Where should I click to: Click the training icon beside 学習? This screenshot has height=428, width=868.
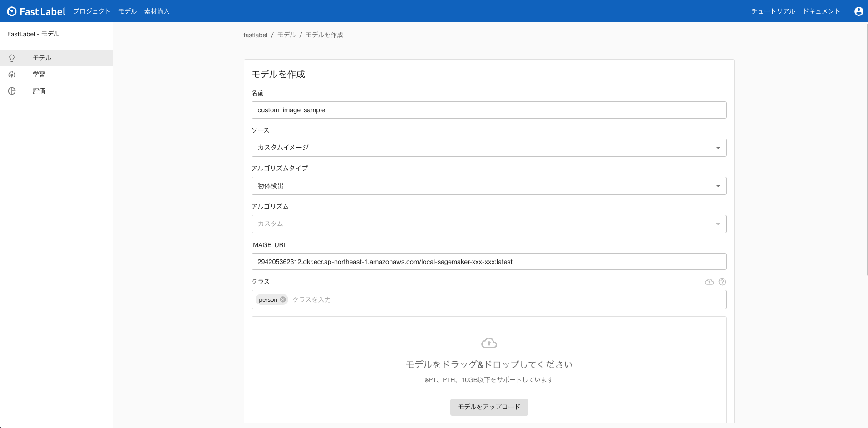pyautogui.click(x=12, y=75)
